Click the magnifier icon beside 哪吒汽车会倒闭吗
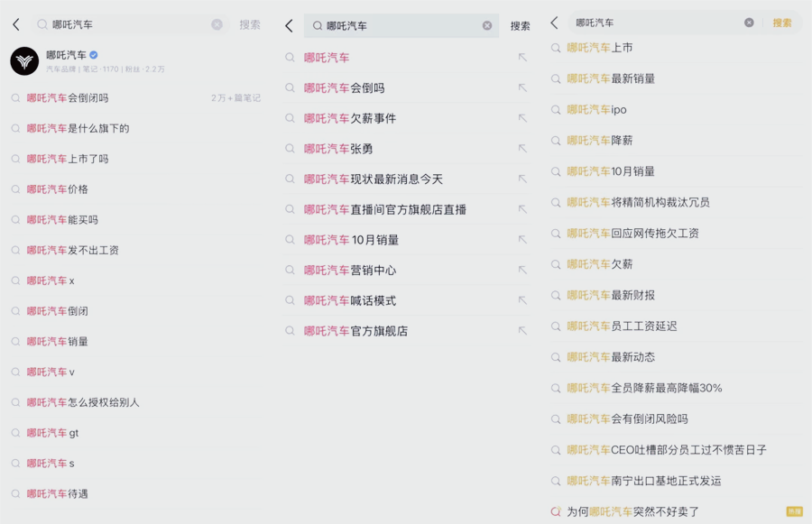This screenshot has width=812, height=524. [16, 98]
